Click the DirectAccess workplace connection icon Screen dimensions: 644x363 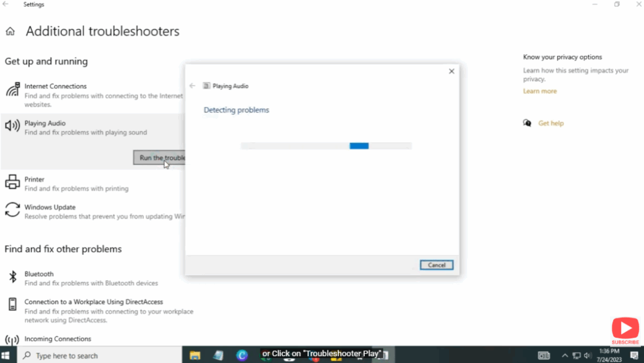(x=13, y=305)
